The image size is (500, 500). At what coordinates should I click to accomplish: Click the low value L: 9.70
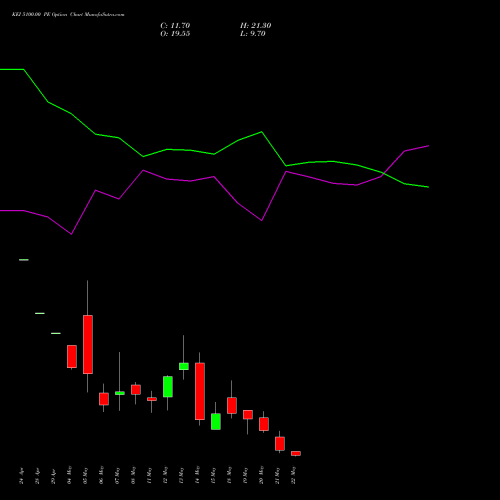click(x=253, y=34)
